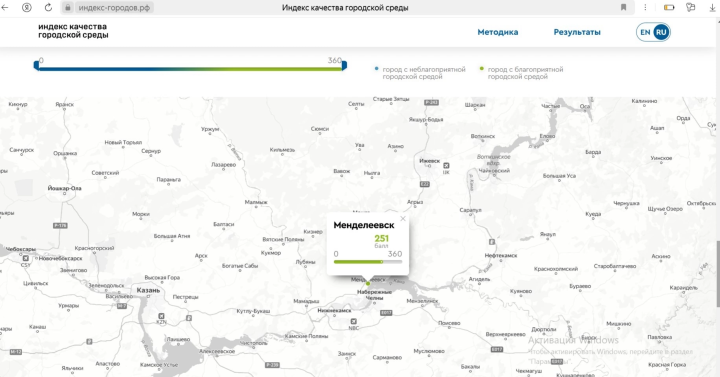The image size is (720, 377).
Task: Click the CSY airport icon near Чебоксары
Action: pyautogui.click(x=26, y=259)
